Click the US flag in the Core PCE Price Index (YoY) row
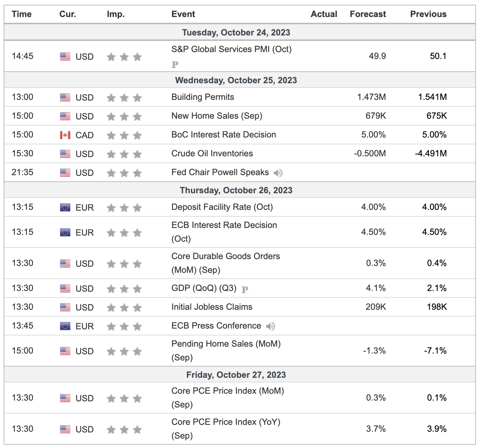The image size is (481, 448). coord(65,430)
